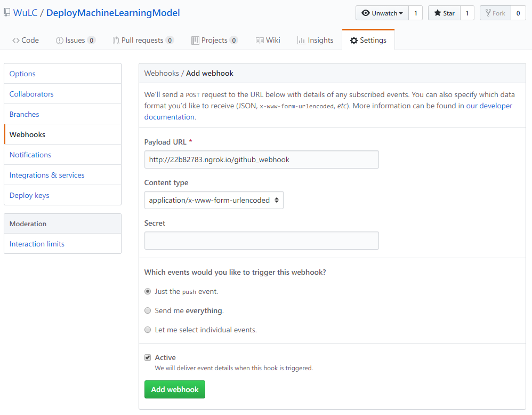Open the Projects tab
This screenshot has width=532, height=415.
click(x=214, y=40)
